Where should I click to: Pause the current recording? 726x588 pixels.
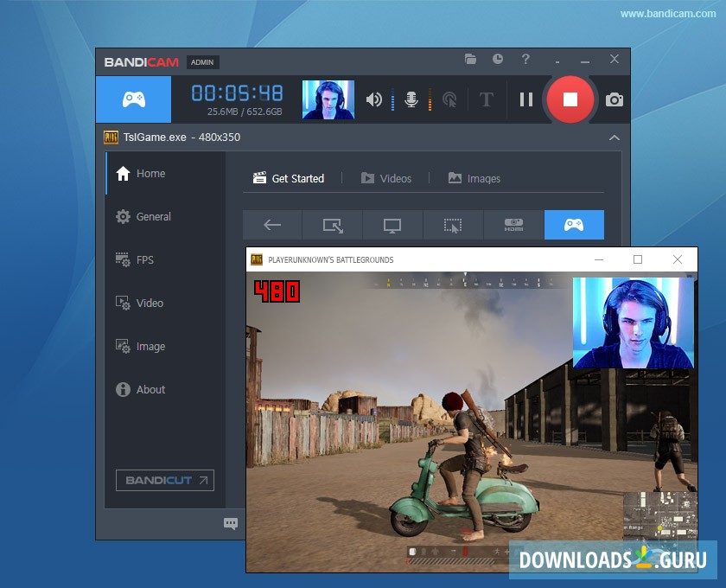tap(525, 99)
